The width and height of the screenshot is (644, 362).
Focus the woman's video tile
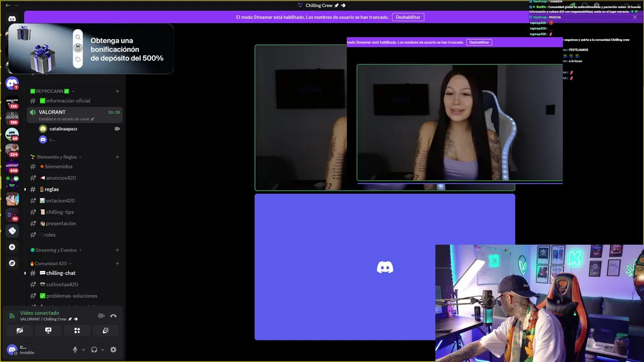384,118
